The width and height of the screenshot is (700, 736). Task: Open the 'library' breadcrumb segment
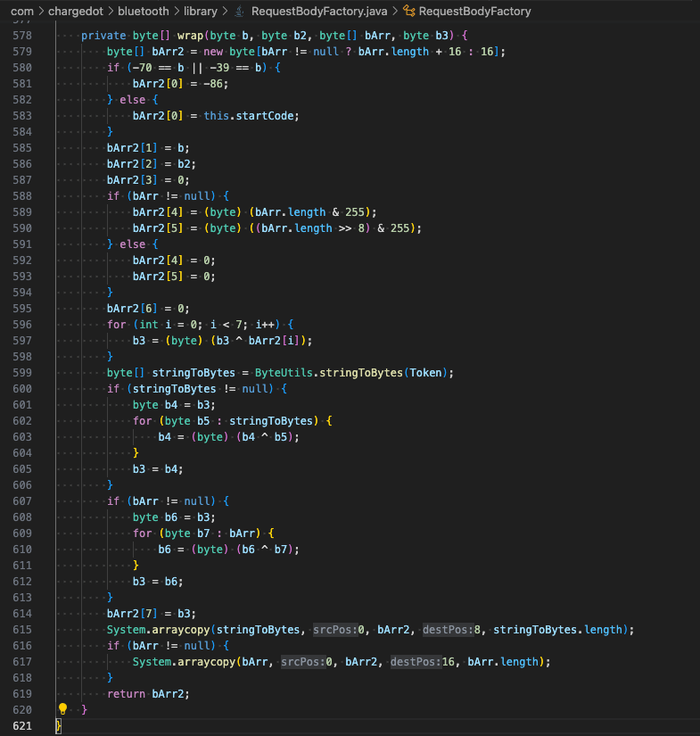(201, 12)
